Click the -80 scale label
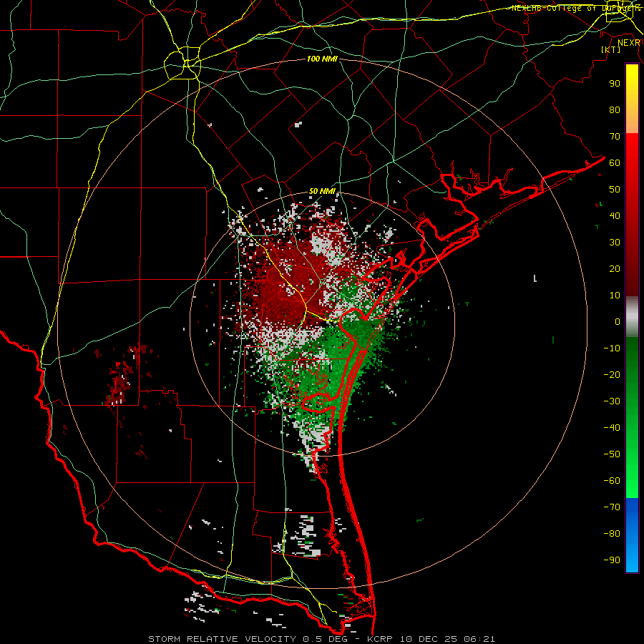 click(612, 534)
